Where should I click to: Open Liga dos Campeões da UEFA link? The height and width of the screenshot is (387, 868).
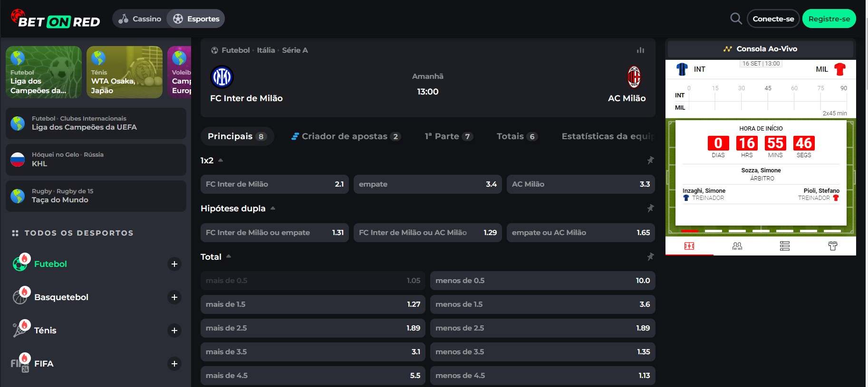pyautogui.click(x=96, y=123)
